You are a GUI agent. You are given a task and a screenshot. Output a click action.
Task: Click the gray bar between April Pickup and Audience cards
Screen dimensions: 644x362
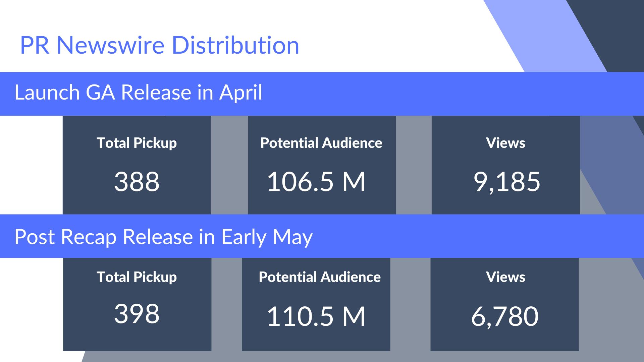[x=229, y=165]
